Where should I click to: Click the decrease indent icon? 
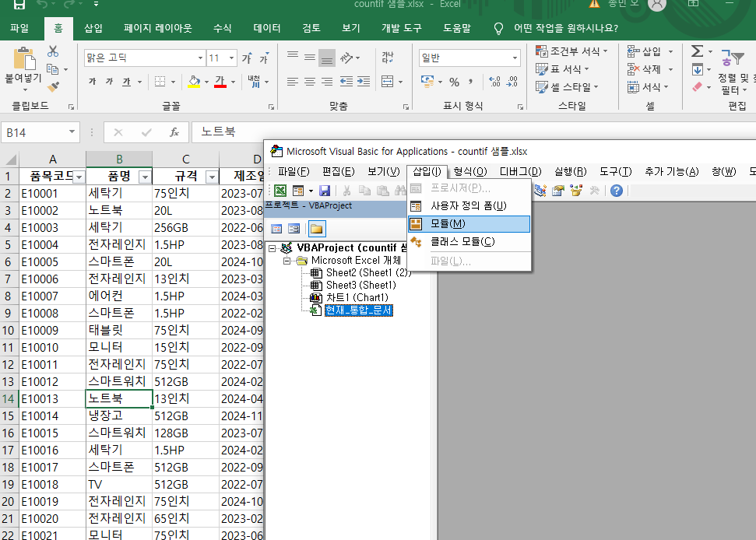pyautogui.click(x=346, y=82)
